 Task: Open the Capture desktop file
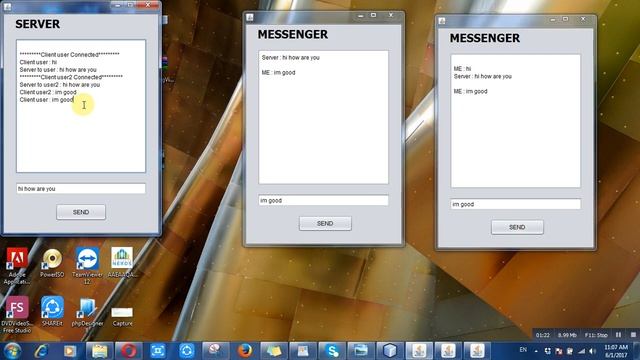(122, 317)
